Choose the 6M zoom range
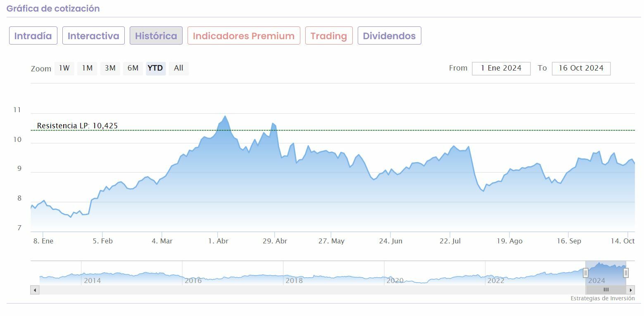The width and height of the screenshot is (644, 316). pos(133,68)
